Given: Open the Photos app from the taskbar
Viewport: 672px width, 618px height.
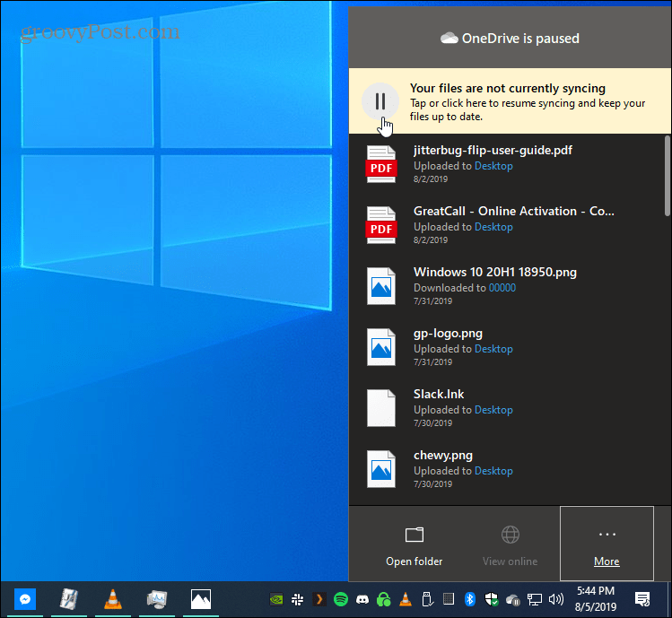Looking at the screenshot, I should (201, 598).
